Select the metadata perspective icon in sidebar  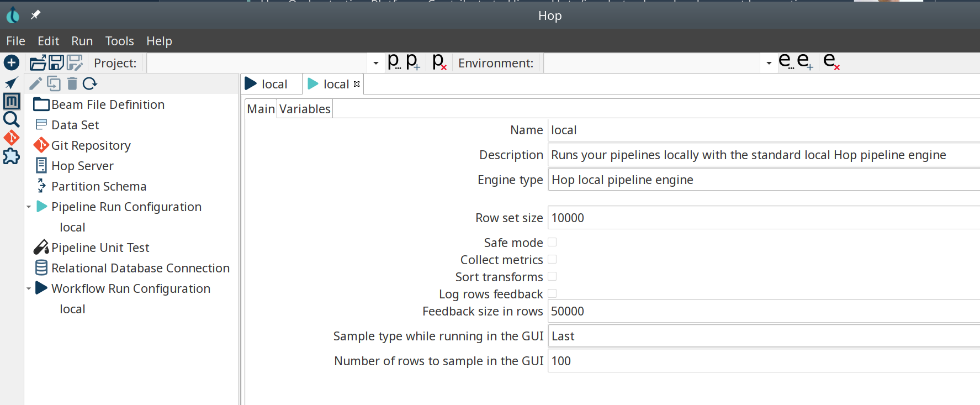12,101
